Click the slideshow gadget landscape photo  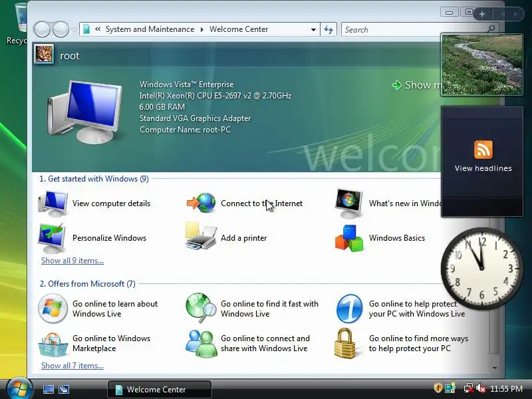[x=481, y=65]
